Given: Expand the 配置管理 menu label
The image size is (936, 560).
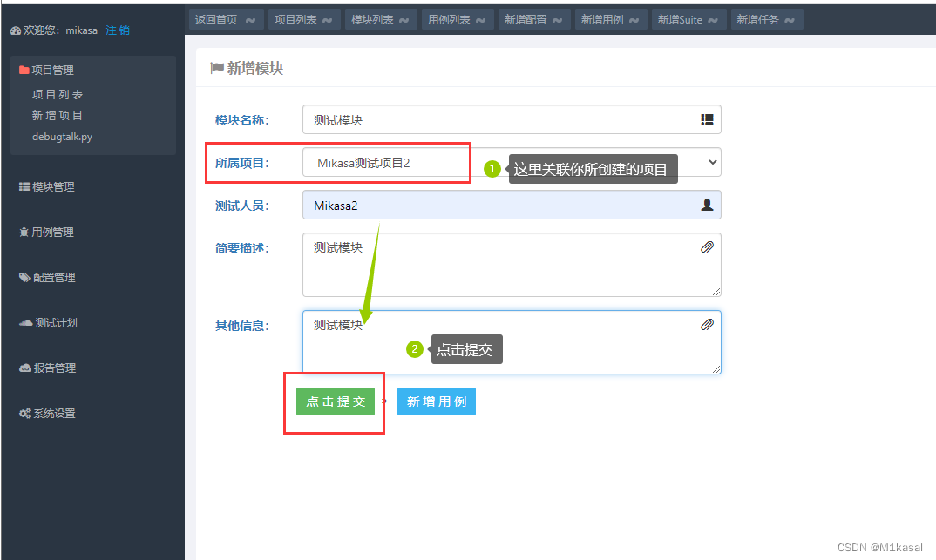Looking at the screenshot, I should pos(54,277).
